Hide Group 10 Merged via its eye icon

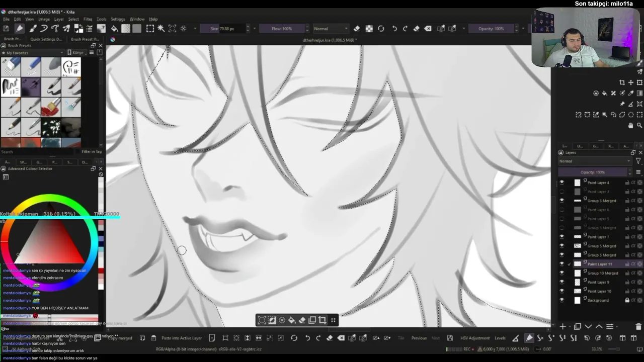pos(562,273)
